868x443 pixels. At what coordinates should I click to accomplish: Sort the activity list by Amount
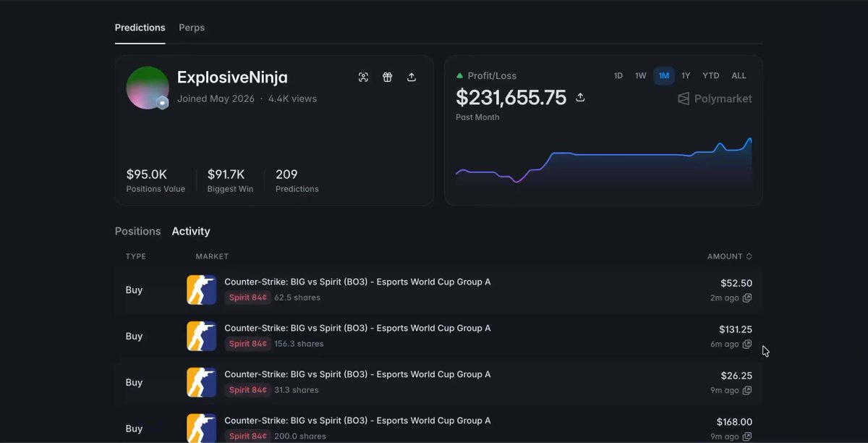tap(730, 256)
